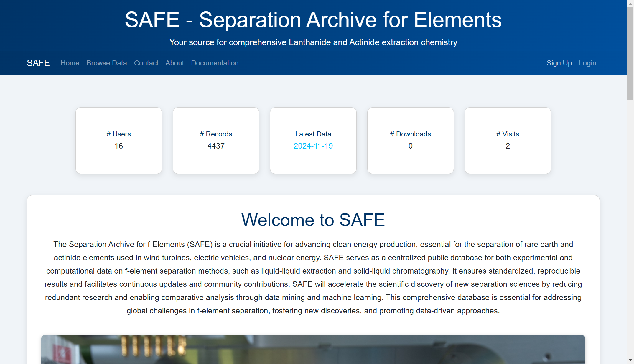This screenshot has width=634, height=364.
Task: Click the # Visits stat card
Action: [x=508, y=141]
